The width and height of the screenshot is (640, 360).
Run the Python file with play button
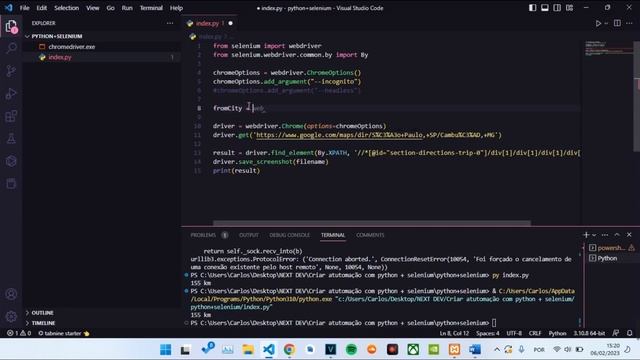[598, 23]
